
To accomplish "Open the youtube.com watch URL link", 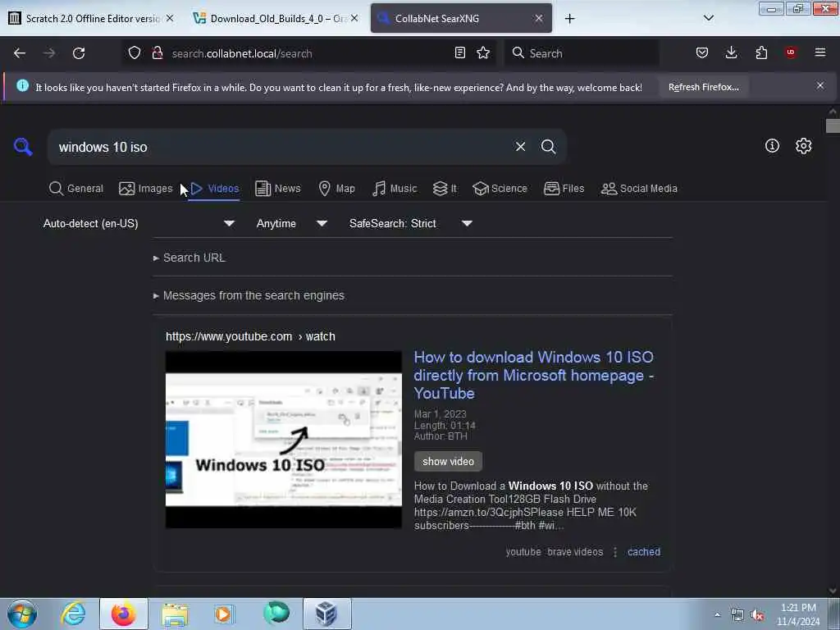I will [x=250, y=336].
